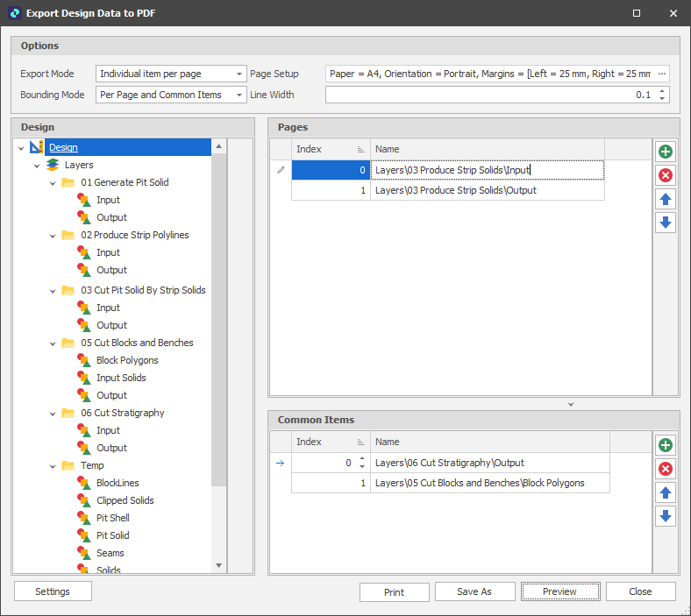Collapse the 01 Generate Pit Solid folder
This screenshot has height=616, width=691.
pos(52,182)
